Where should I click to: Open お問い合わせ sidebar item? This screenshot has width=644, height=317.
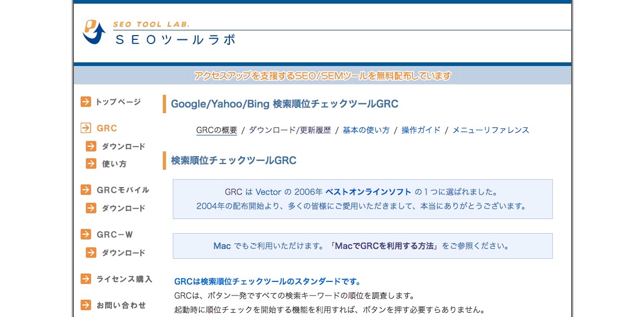coord(121,305)
